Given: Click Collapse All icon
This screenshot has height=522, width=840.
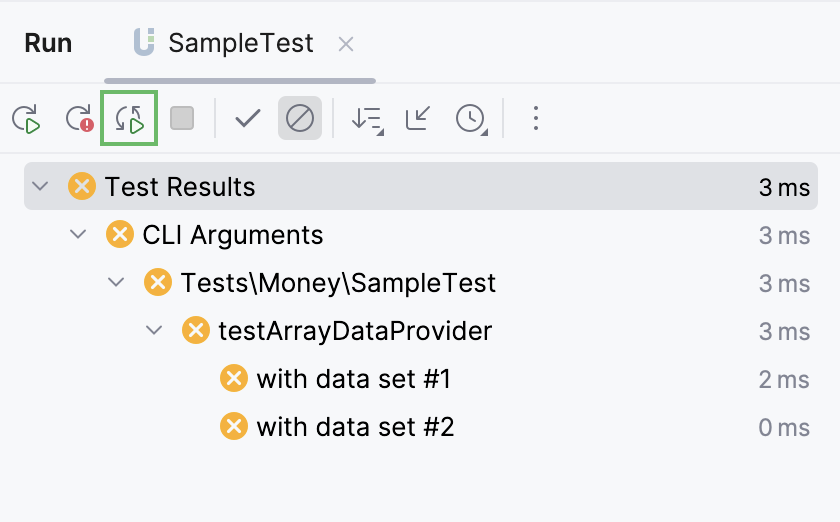Looking at the screenshot, I should click(x=418, y=119).
